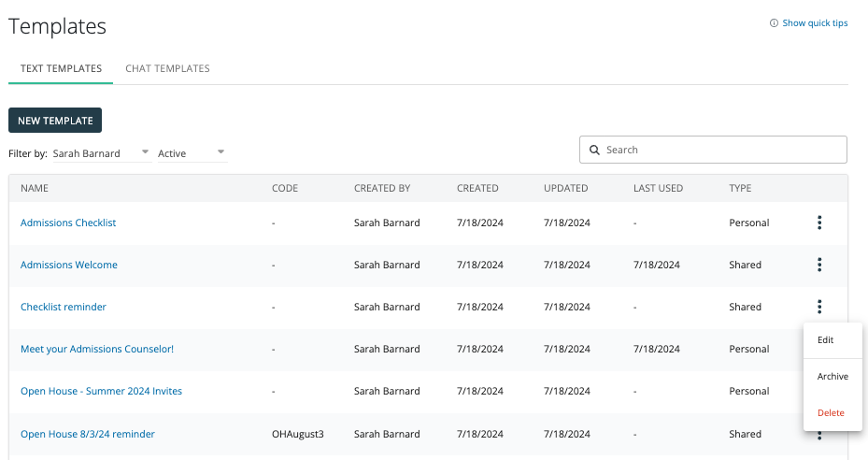The image size is (868, 460).
Task: Open options menu for Admissions Checklist row
Action: click(x=819, y=223)
